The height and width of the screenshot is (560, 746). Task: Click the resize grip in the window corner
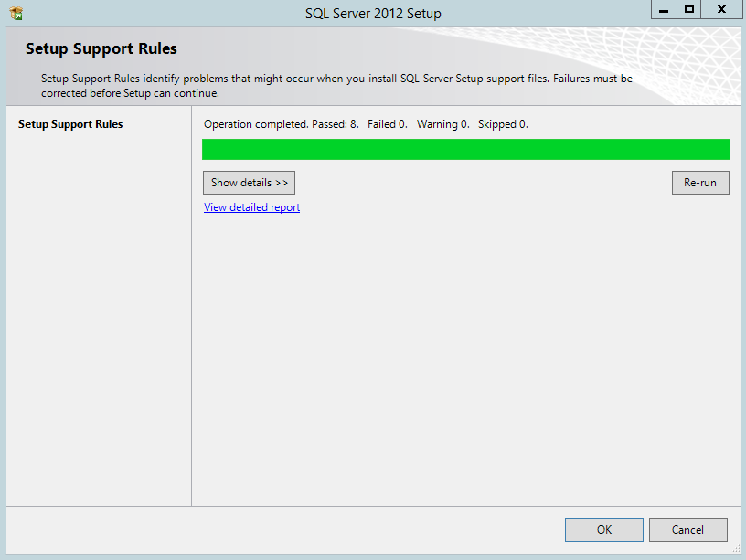[x=737, y=549]
